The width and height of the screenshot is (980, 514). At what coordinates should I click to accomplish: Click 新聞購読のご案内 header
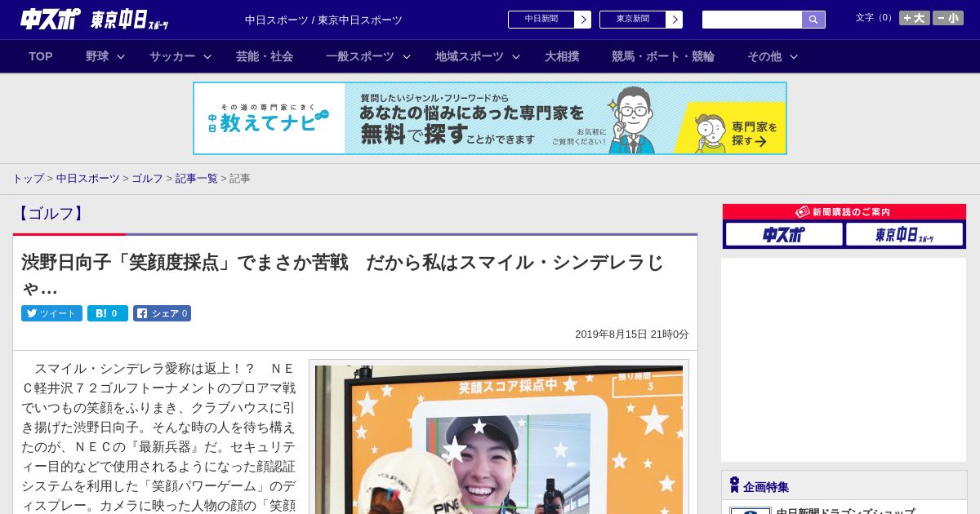coord(844,212)
